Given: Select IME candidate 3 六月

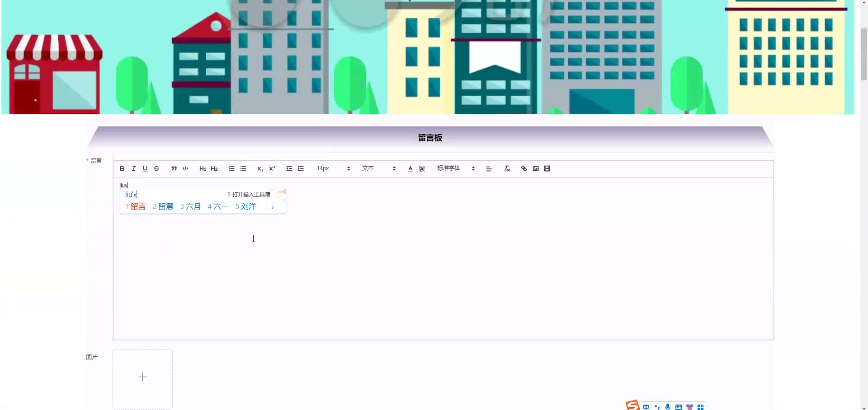Looking at the screenshot, I should pos(191,206).
